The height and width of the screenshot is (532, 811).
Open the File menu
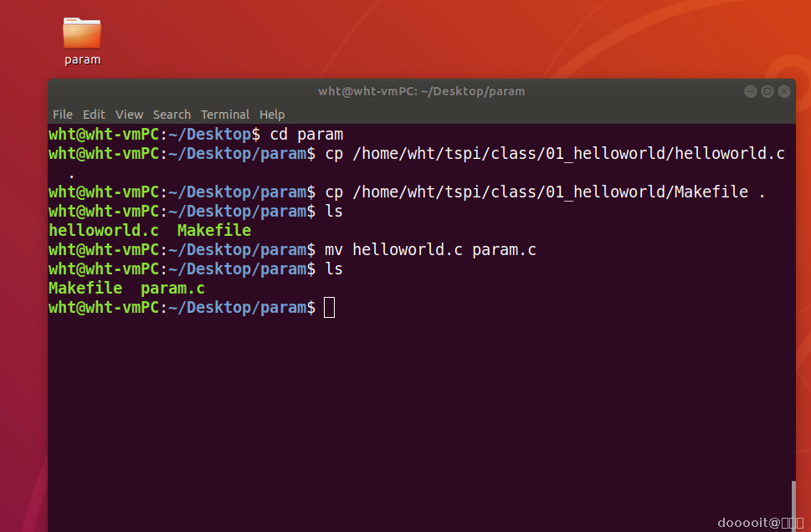point(63,115)
